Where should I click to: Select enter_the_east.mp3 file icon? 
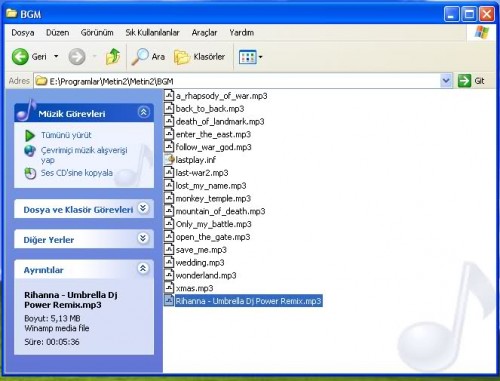coord(169,134)
